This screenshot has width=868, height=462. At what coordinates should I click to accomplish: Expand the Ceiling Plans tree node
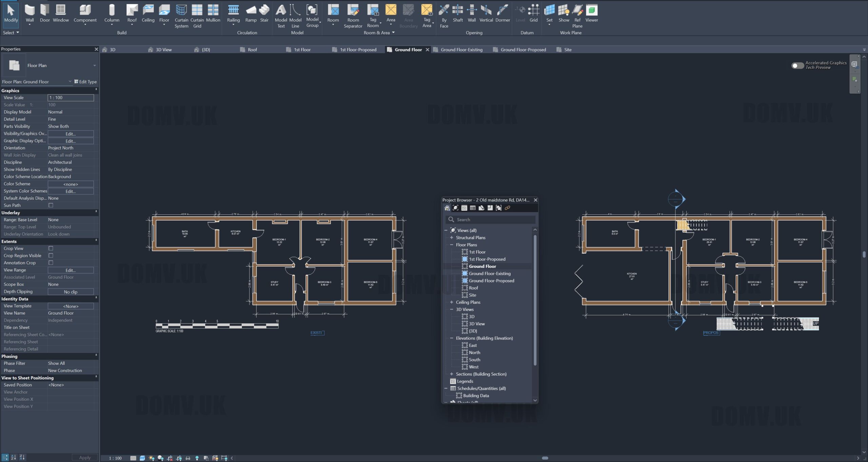click(452, 302)
